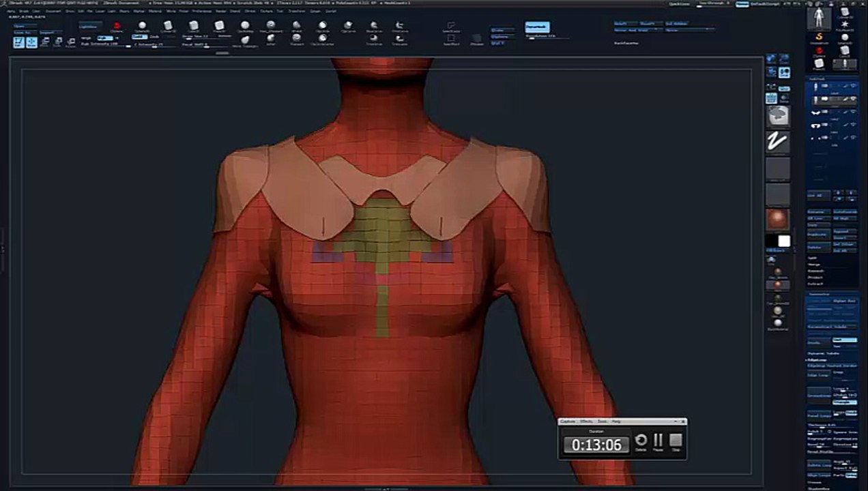Expand the Merge subpalette section

click(813, 265)
